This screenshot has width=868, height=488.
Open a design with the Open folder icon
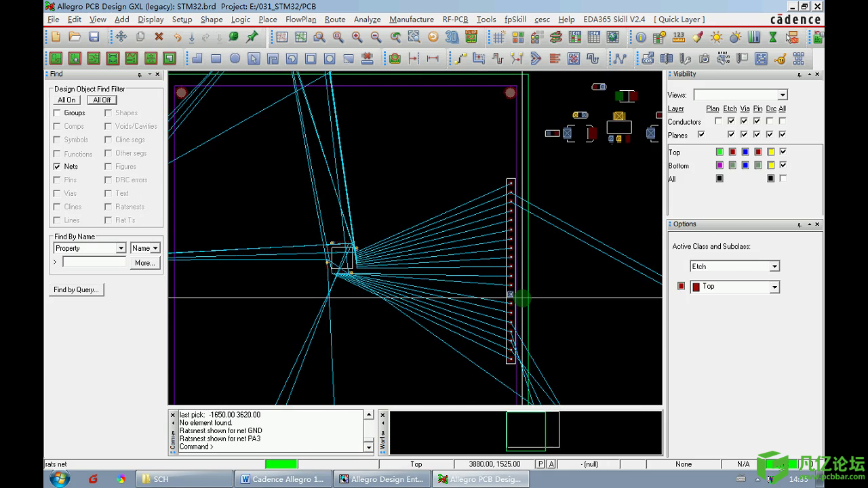75,37
